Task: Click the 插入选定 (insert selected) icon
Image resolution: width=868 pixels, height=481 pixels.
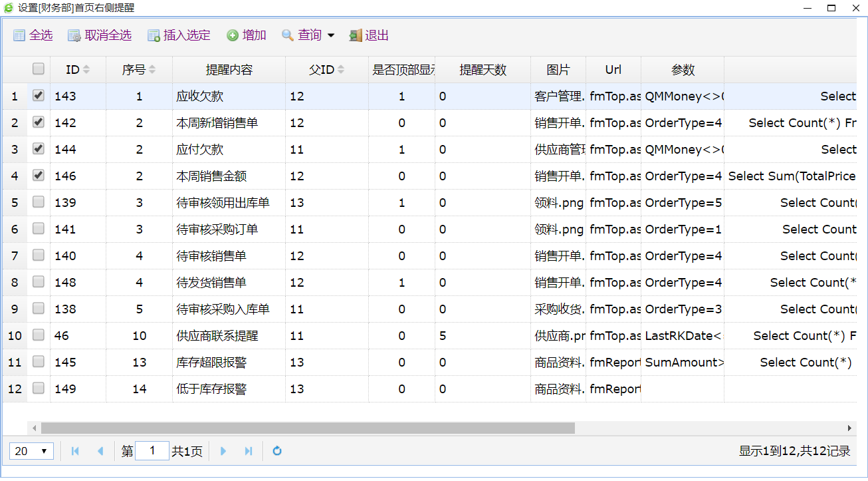Action: (154, 36)
